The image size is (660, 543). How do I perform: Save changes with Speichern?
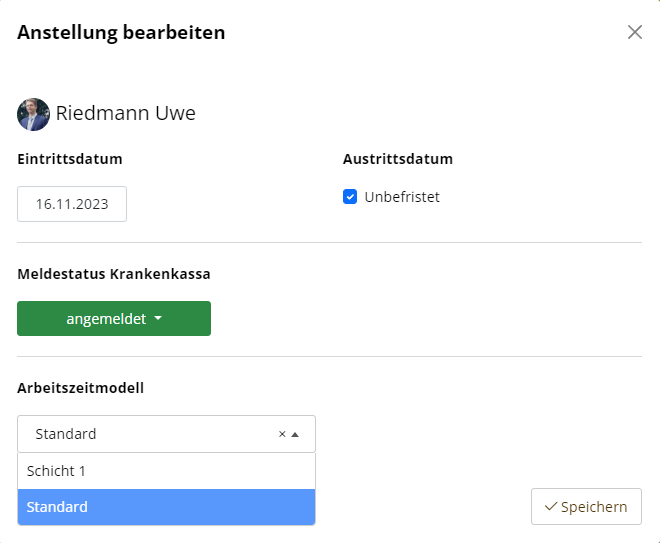point(586,506)
